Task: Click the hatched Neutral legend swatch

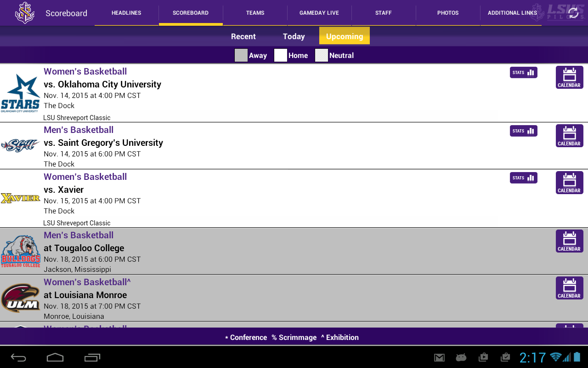Action: coord(322,55)
